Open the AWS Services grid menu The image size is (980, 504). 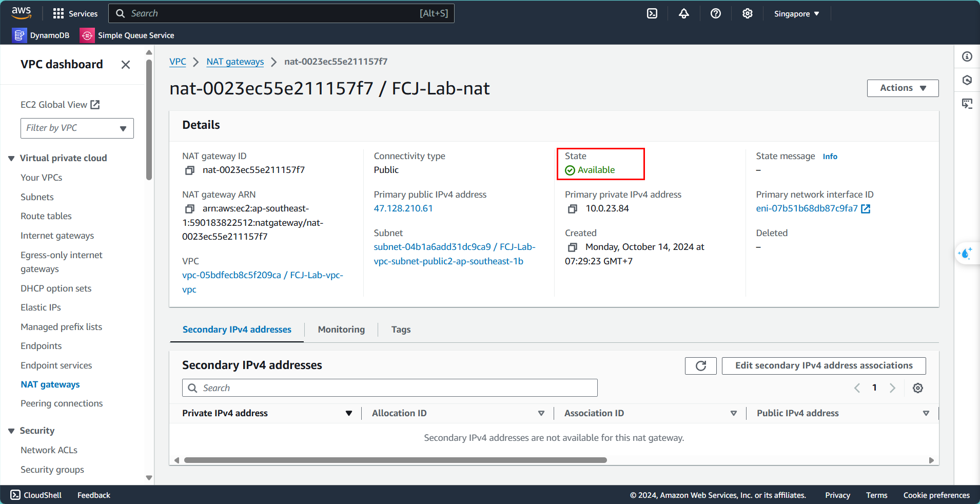[75, 14]
